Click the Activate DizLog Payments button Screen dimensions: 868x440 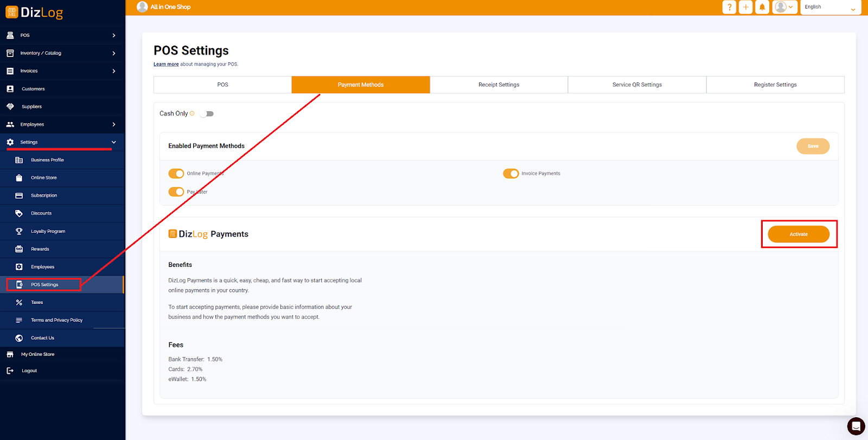[x=799, y=234]
